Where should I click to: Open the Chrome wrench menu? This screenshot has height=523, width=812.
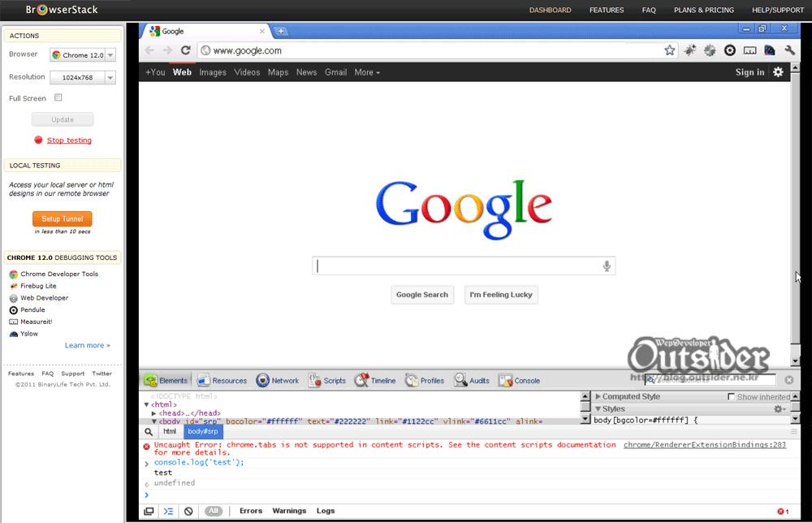(x=790, y=50)
